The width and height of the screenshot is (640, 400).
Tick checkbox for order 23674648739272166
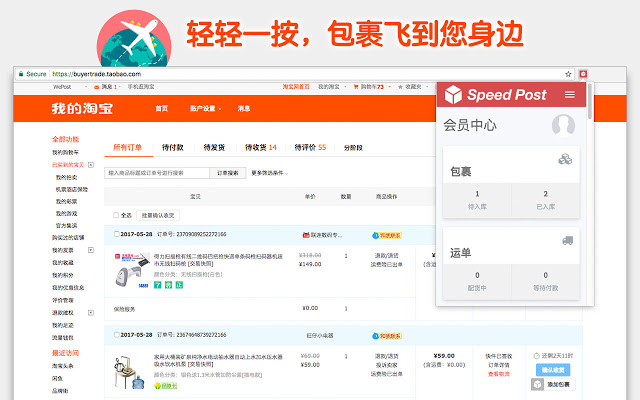116,334
